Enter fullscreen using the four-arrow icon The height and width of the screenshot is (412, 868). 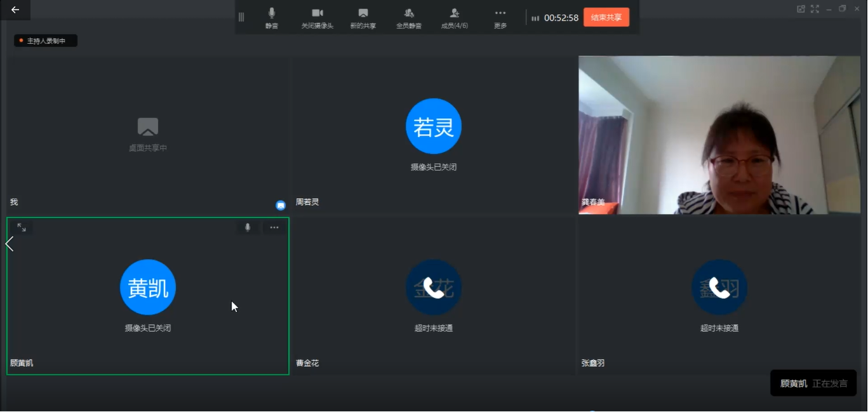coord(815,9)
